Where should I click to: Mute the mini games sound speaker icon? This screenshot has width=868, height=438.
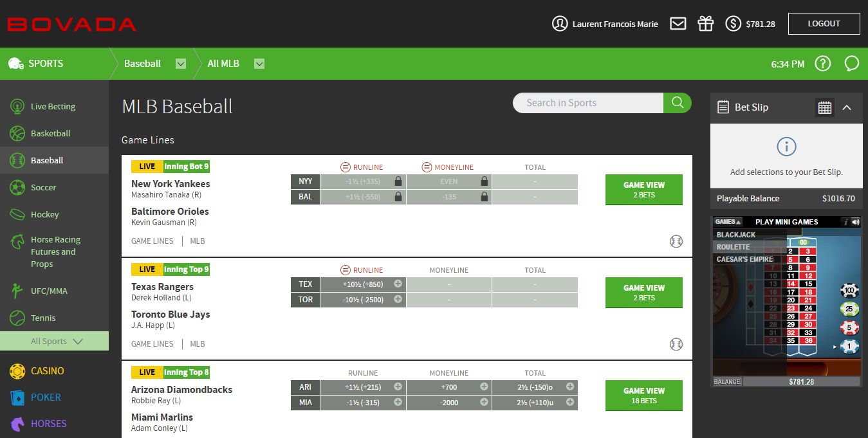(x=855, y=222)
